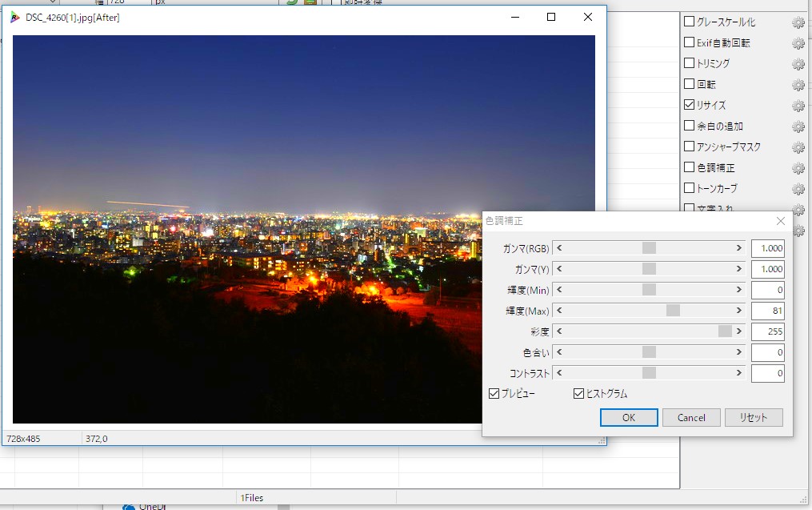Open the 回転 settings gear icon
The image size is (812, 510).
(798, 84)
